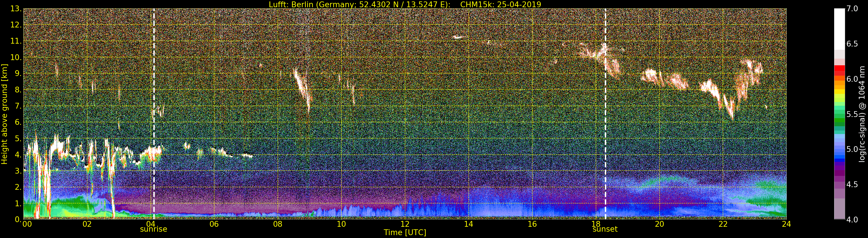The image size is (868, 238).
Task: Click the colorbar value '5.0'
Action: (x=852, y=149)
